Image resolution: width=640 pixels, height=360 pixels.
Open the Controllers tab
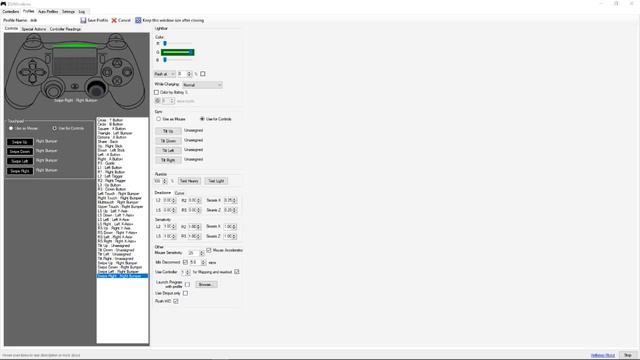(11, 11)
